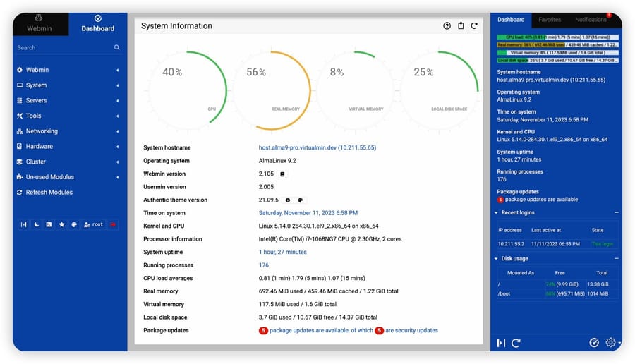This screenshot has width=635, height=364.
Task: Click the red logout icon
Action: click(x=113, y=224)
